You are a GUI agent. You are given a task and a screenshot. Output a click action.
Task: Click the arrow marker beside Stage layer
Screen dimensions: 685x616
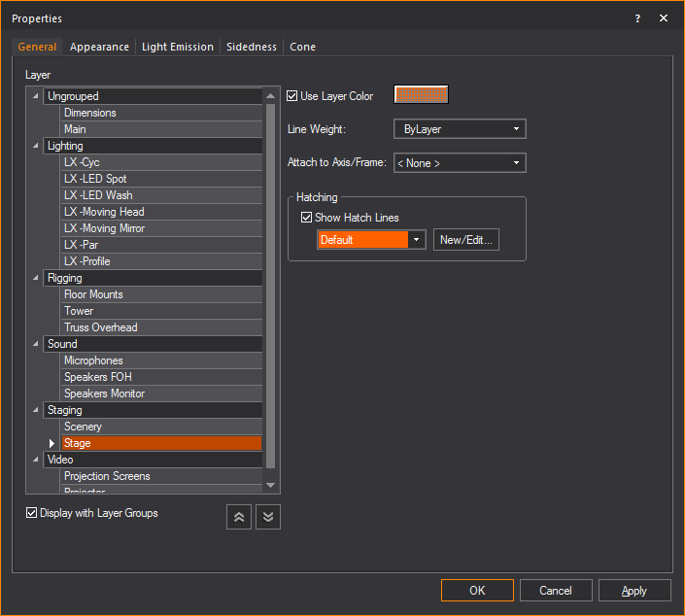(x=52, y=443)
